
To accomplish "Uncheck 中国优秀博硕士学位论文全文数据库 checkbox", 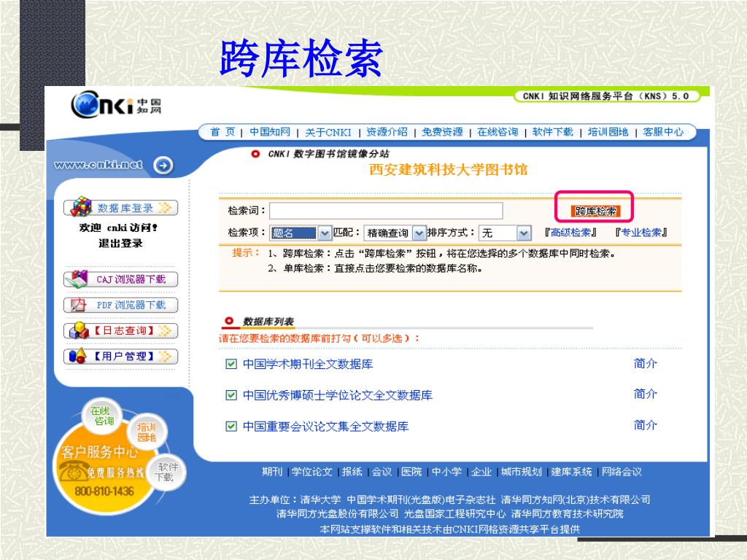I will (231, 395).
